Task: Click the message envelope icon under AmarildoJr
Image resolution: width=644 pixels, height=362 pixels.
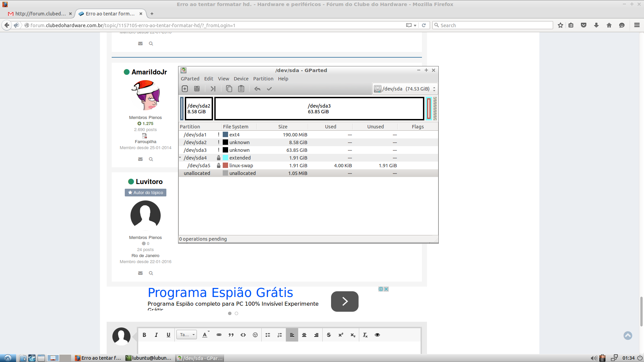Action: (140, 159)
